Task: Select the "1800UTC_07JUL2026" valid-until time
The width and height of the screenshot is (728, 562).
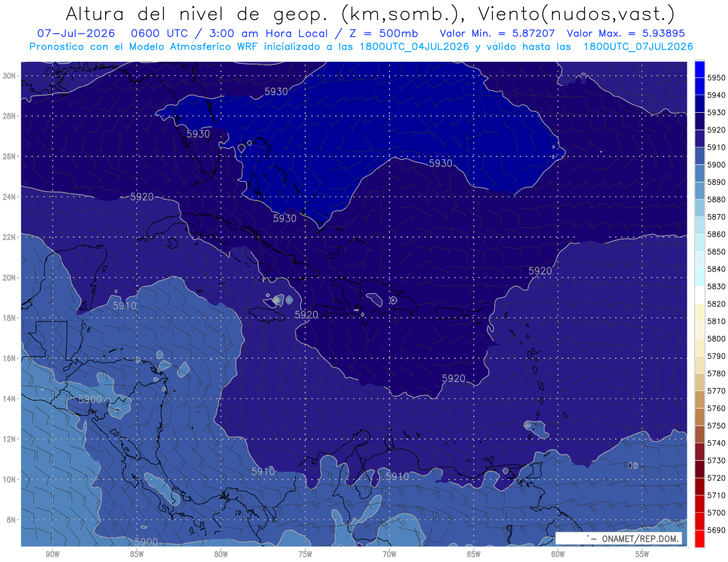Action: tap(638, 46)
